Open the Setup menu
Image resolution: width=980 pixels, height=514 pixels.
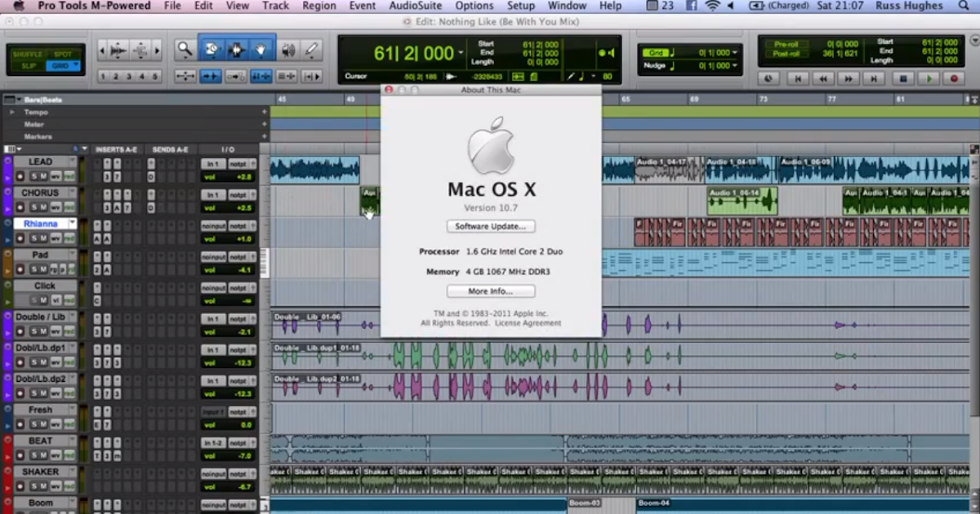click(521, 6)
